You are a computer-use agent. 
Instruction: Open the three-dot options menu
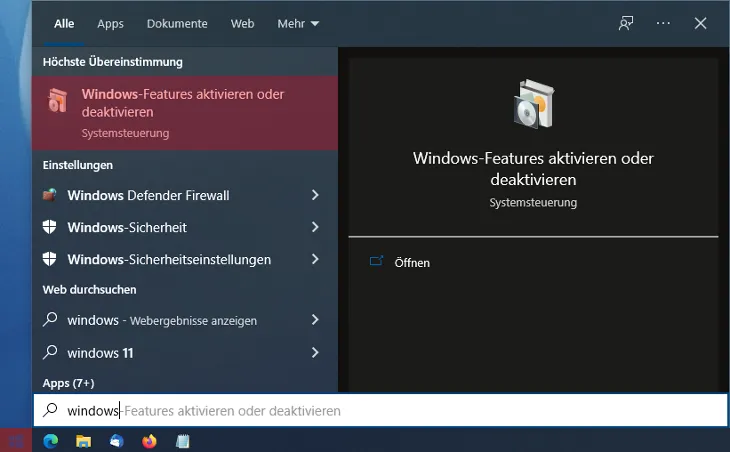(663, 23)
